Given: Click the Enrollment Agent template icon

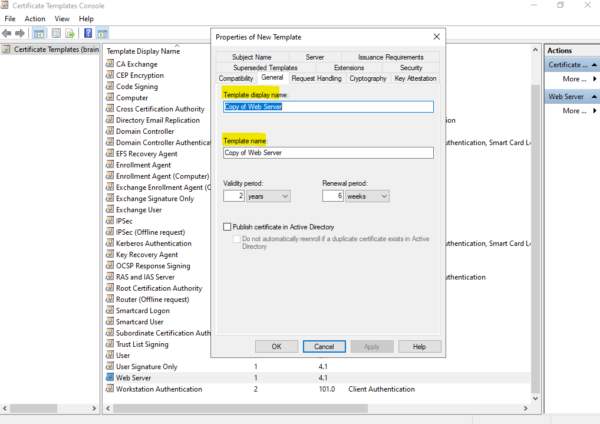Looking at the screenshot, I should click(110, 165).
